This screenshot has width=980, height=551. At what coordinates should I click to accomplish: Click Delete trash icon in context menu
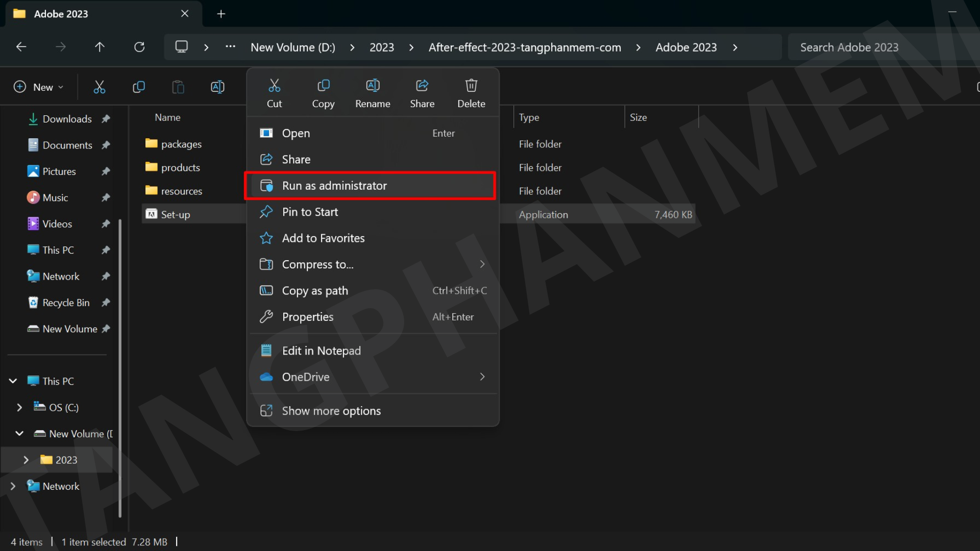471,86
